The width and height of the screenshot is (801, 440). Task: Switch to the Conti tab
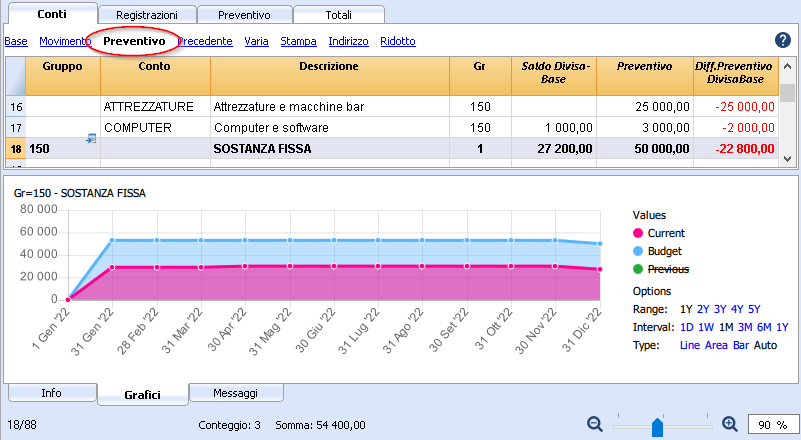[x=52, y=14]
